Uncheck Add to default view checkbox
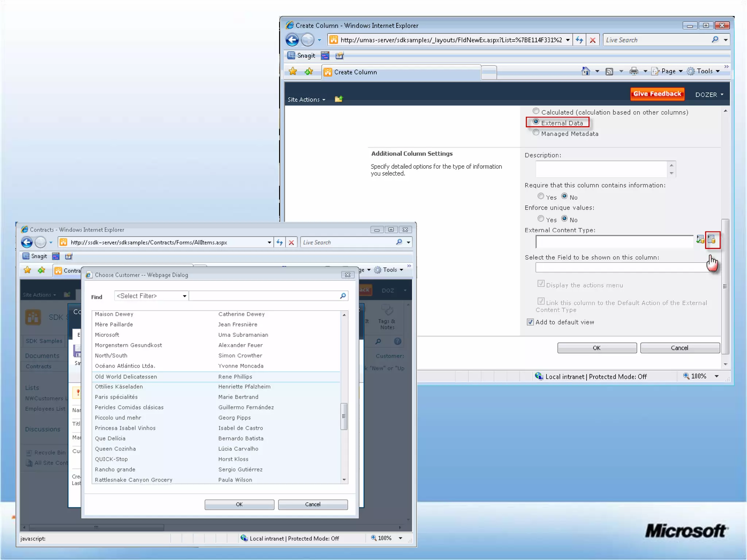This screenshot has height=560, width=747. tap(530, 322)
